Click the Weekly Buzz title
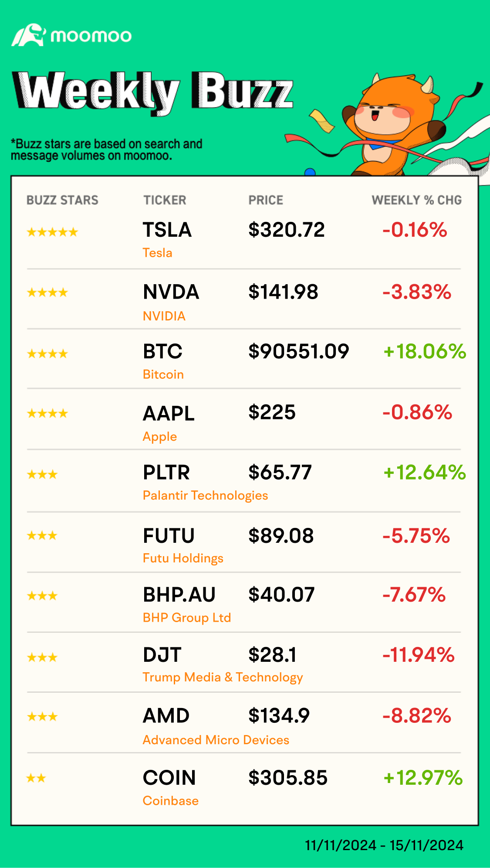The image size is (490, 868). click(x=153, y=92)
